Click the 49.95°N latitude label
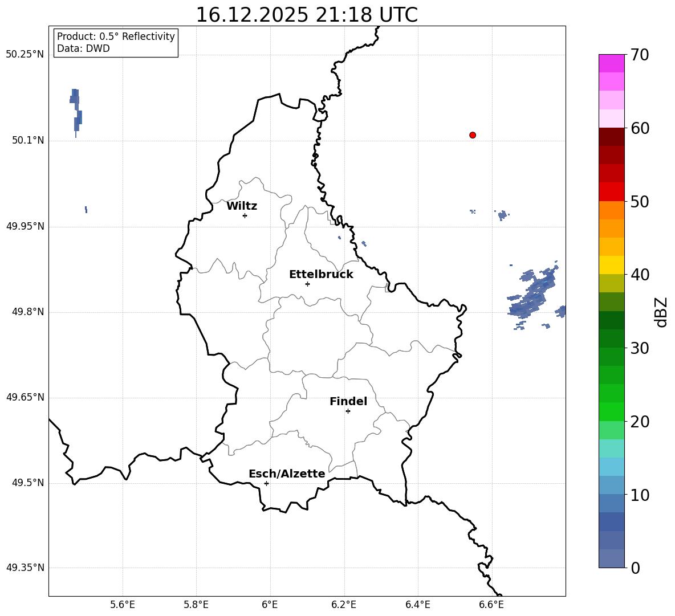Image resolution: width=675 pixels, height=616 pixels. tap(25, 226)
